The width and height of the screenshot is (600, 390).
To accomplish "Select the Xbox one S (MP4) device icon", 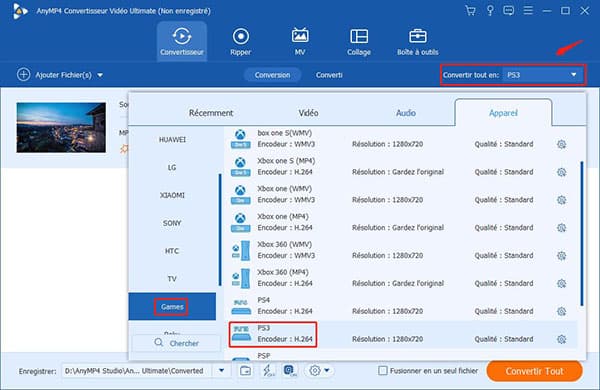I will [x=241, y=166].
